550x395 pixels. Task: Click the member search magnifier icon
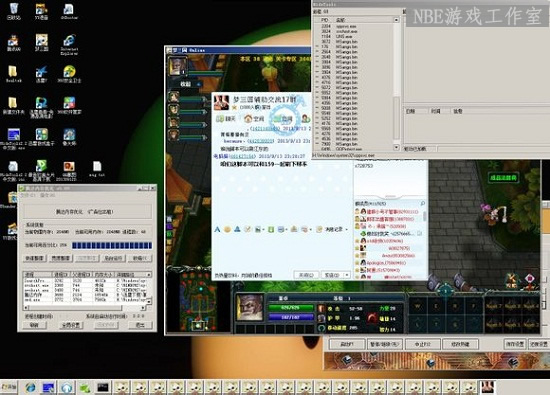tap(422, 203)
